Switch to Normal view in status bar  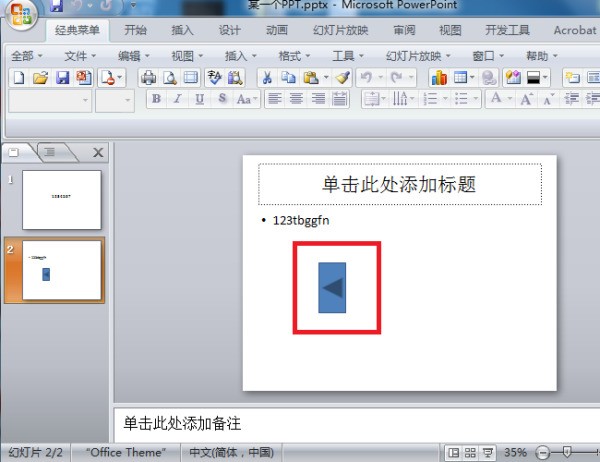453,453
